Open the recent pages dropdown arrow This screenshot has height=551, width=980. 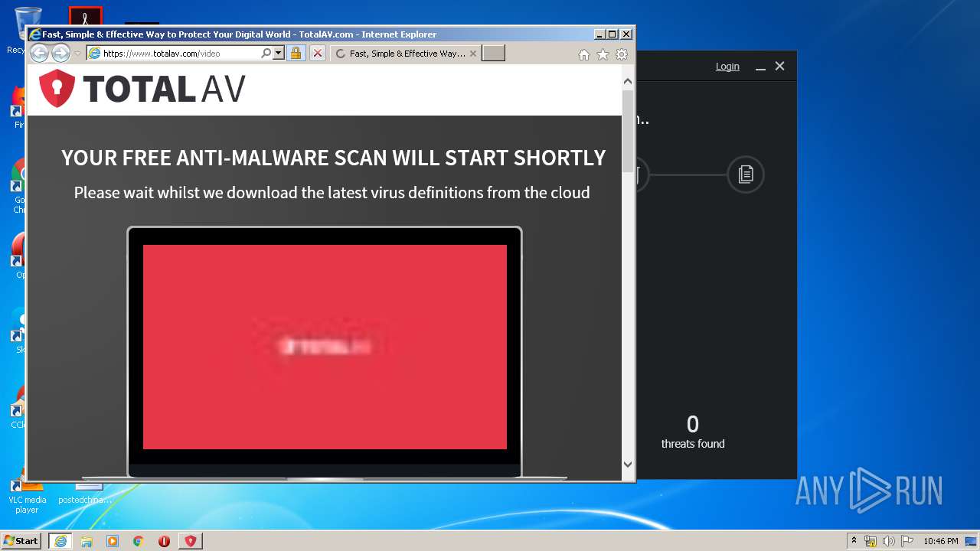tap(77, 54)
